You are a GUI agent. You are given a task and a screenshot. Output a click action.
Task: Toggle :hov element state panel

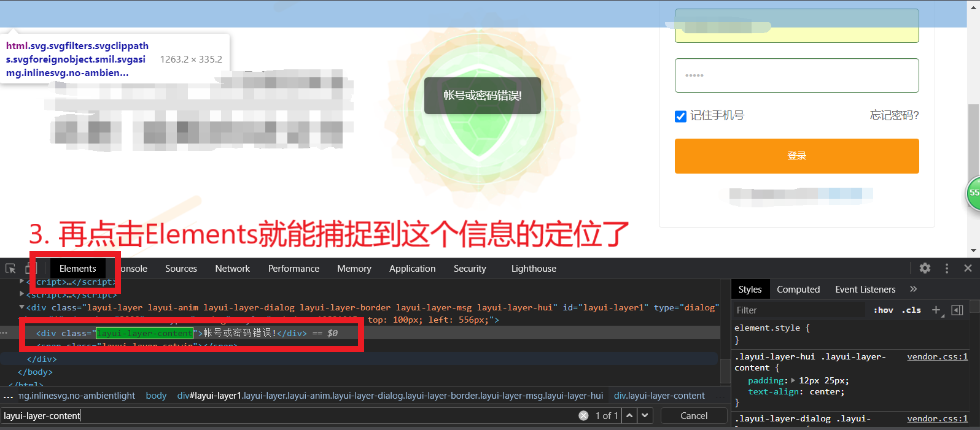883,310
